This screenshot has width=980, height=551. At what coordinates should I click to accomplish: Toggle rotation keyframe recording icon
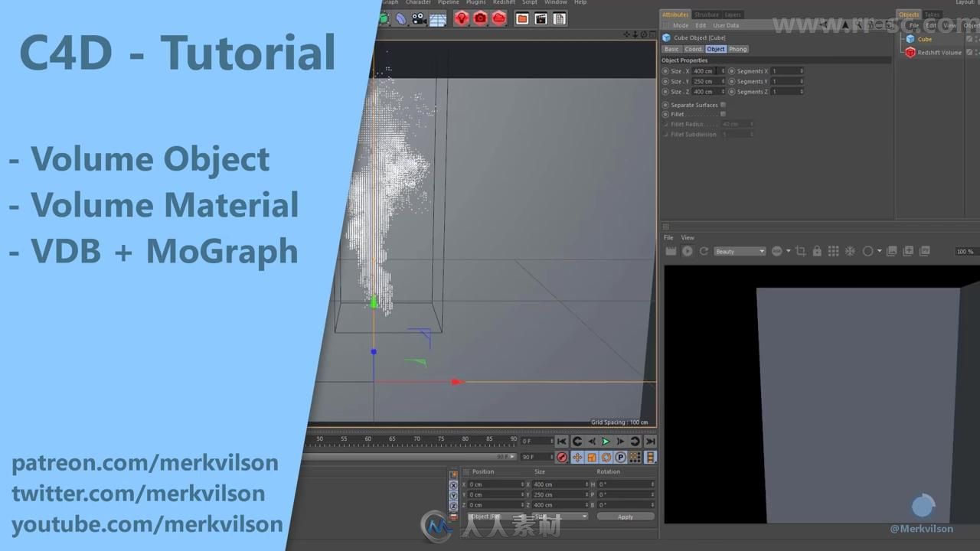click(606, 458)
